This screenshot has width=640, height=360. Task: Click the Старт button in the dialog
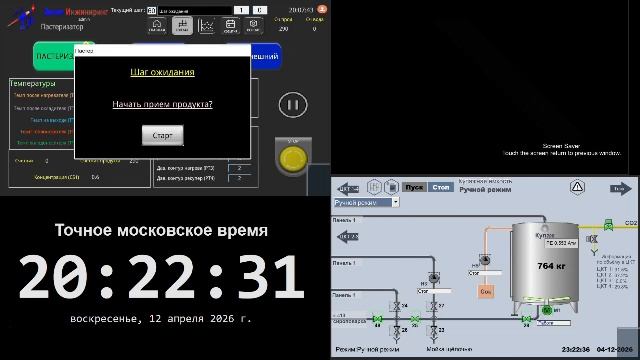162,135
